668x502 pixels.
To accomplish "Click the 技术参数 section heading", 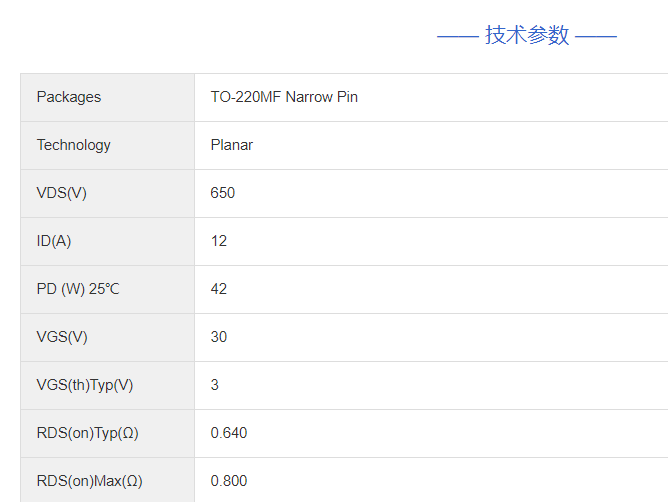I will tap(527, 35).
